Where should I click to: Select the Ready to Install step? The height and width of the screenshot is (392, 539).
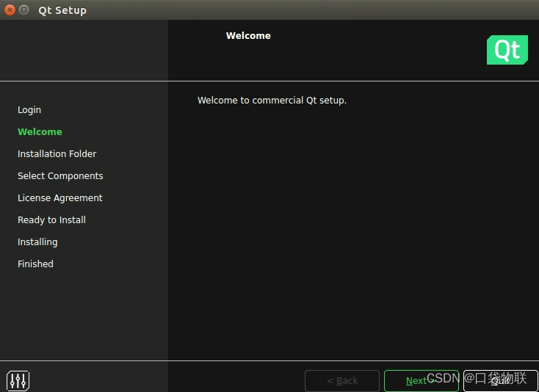[x=51, y=220]
